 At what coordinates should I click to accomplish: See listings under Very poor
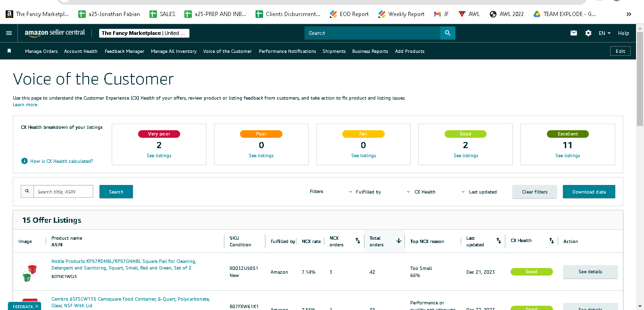click(x=159, y=156)
